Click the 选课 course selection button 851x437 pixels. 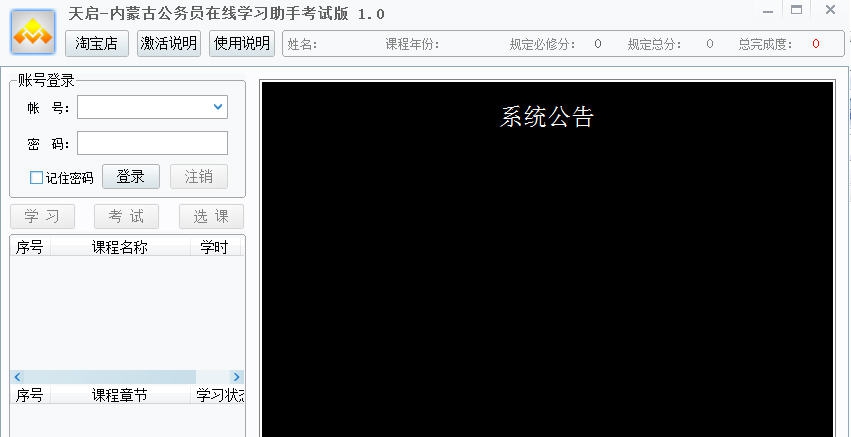click(211, 217)
